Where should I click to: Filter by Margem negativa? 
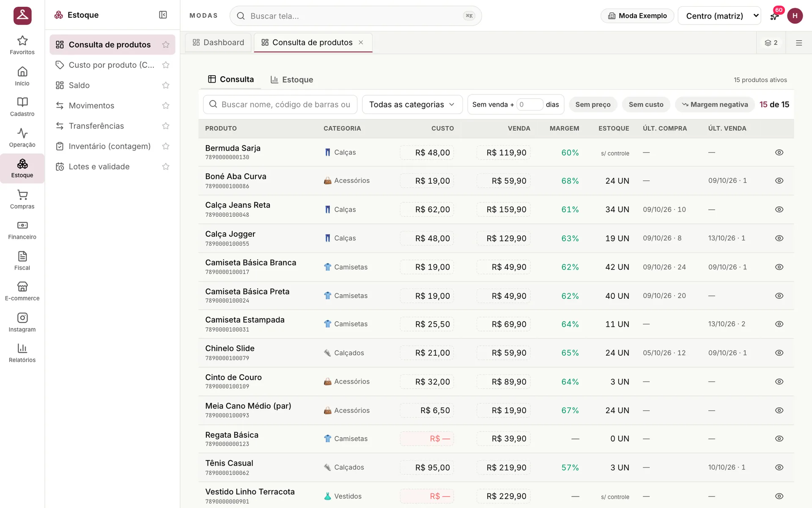point(715,105)
